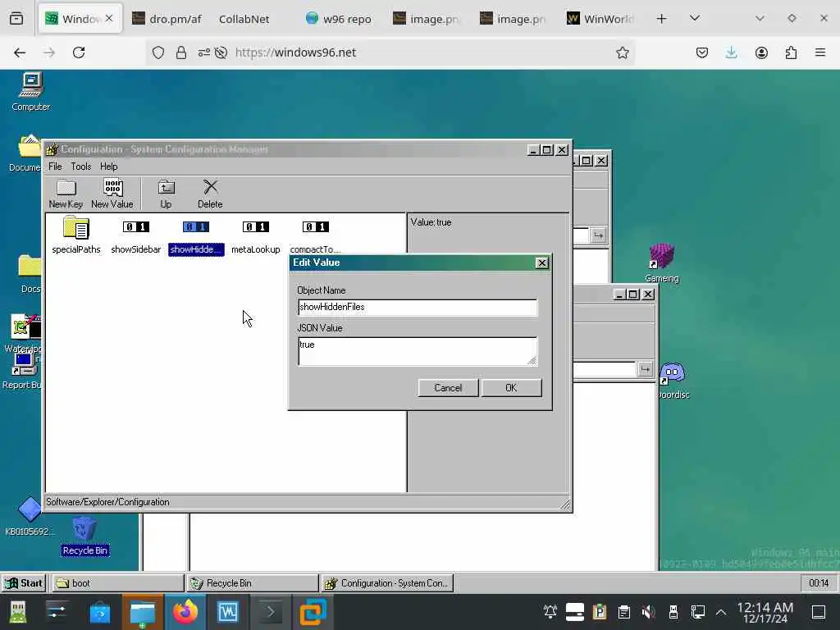
Task: Switch to boot taskbar window
Action: click(118, 583)
